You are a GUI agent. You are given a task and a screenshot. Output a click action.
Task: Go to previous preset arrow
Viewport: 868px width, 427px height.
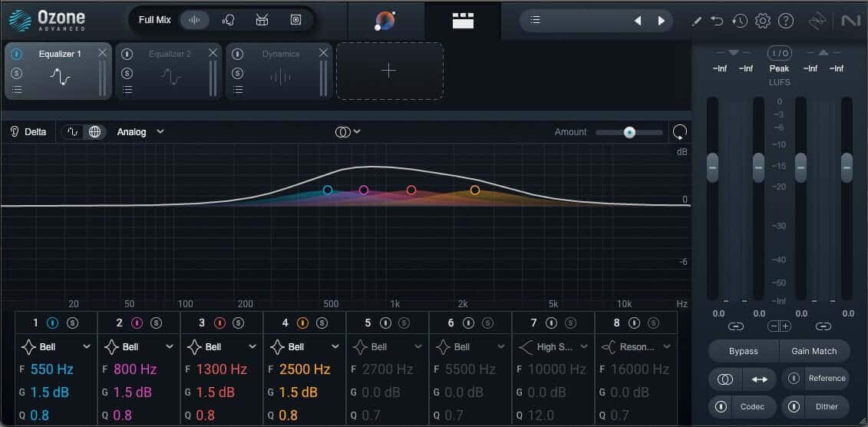pyautogui.click(x=638, y=21)
